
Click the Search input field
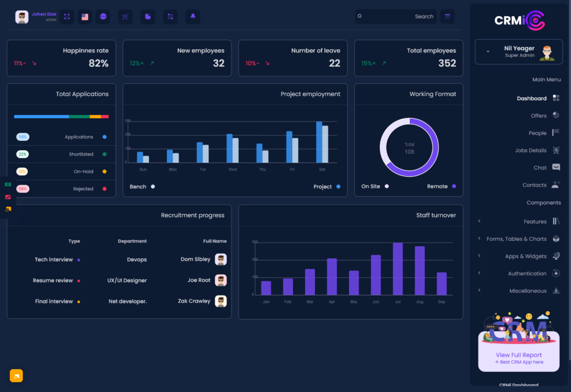(x=396, y=16)
